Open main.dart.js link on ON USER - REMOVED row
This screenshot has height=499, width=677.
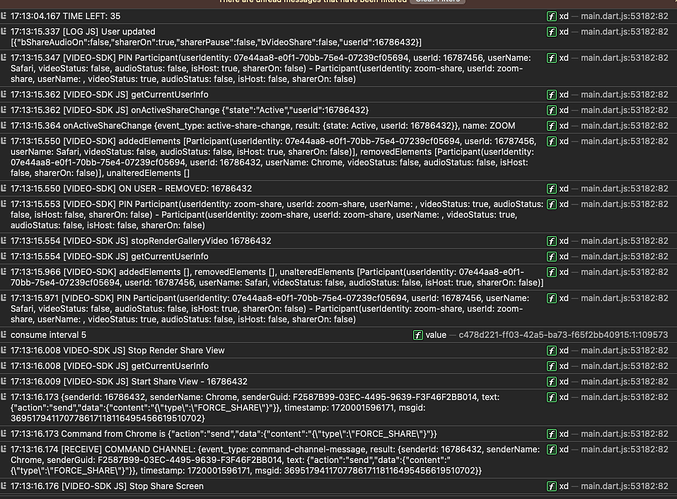(x=624, y=189)
